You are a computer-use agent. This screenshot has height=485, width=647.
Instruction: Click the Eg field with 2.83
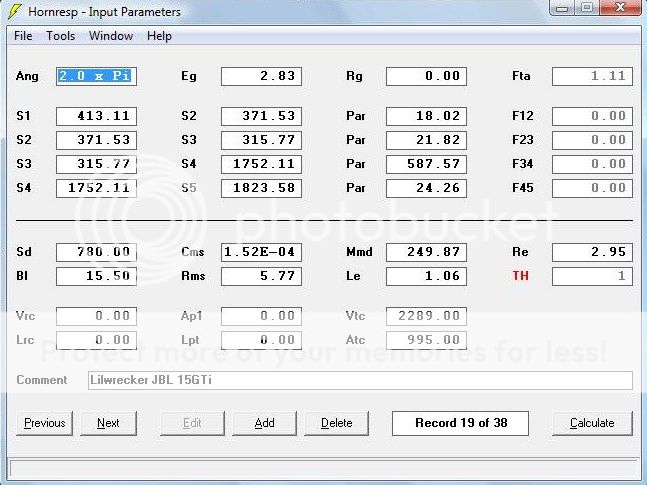tap(261, 76)
